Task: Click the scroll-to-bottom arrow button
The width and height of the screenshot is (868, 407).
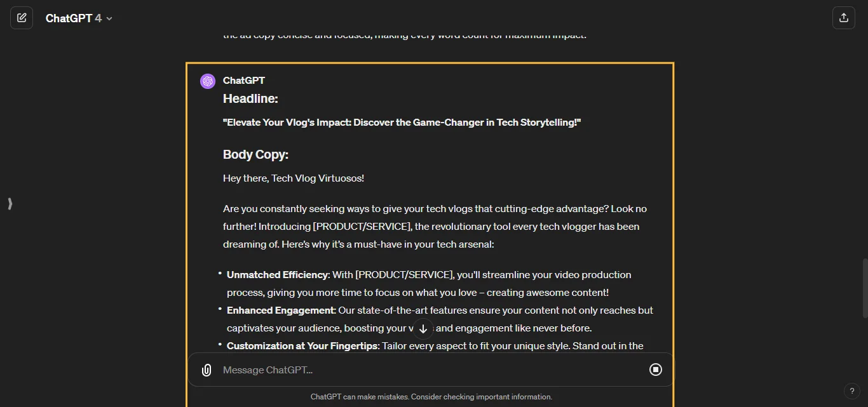Action: pos(423,328)
